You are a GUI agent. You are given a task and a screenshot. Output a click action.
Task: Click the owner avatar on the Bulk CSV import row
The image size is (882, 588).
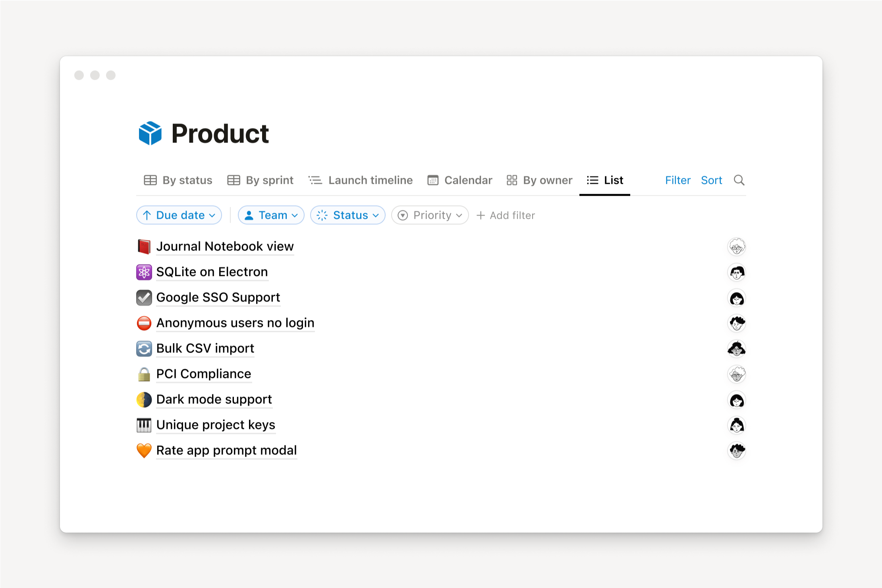pyautogui.click(x=736, y=349)
